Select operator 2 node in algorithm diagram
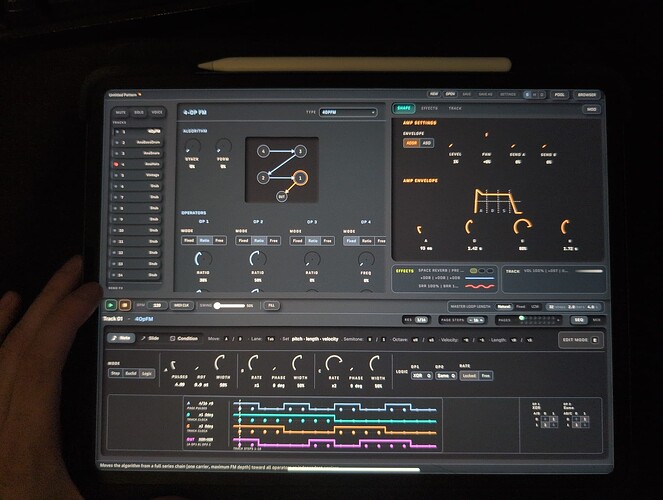 (x=263, y=178)
